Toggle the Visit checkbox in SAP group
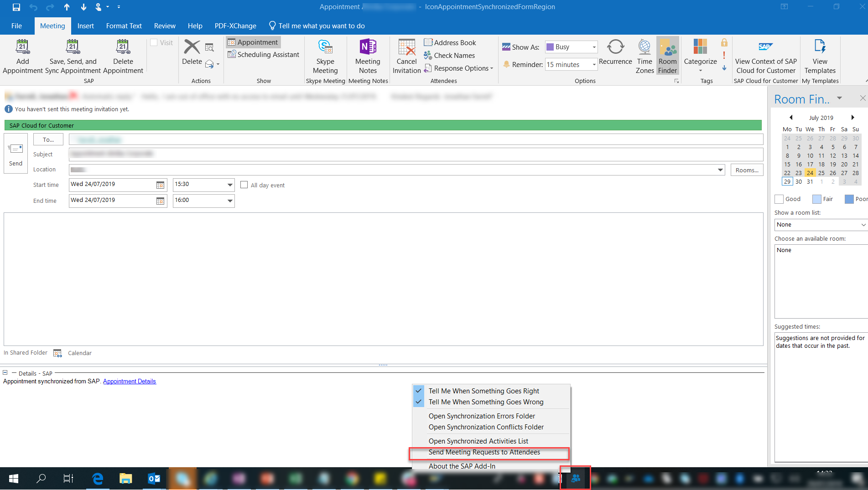Viewport: 868px width, 490px height. point(154,42)
